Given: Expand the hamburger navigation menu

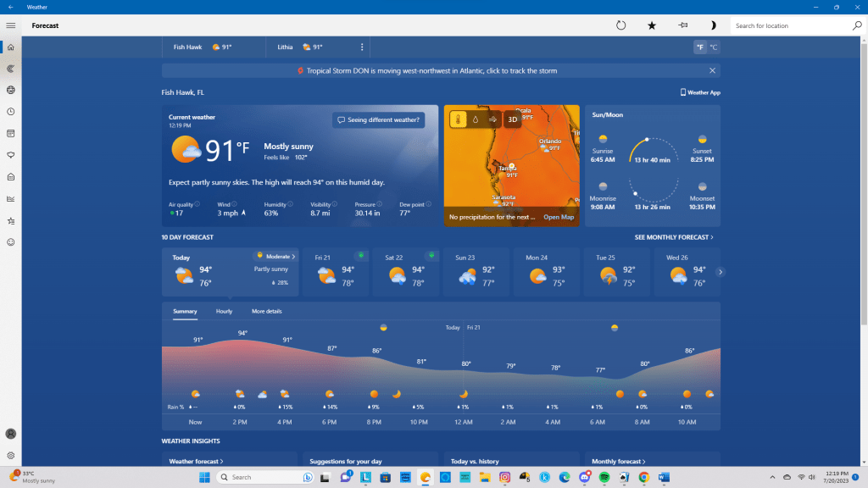Looking at the screenshot, I should tap(11, 25).
